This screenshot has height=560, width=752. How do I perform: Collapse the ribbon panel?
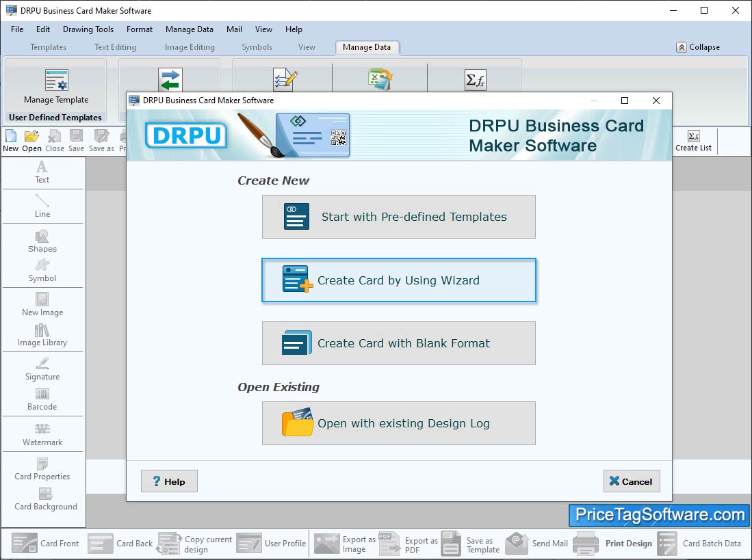(698, 47)
